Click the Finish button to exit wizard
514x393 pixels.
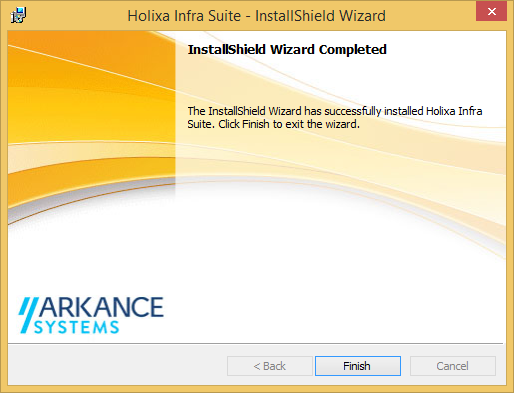[x=358, y=366]
